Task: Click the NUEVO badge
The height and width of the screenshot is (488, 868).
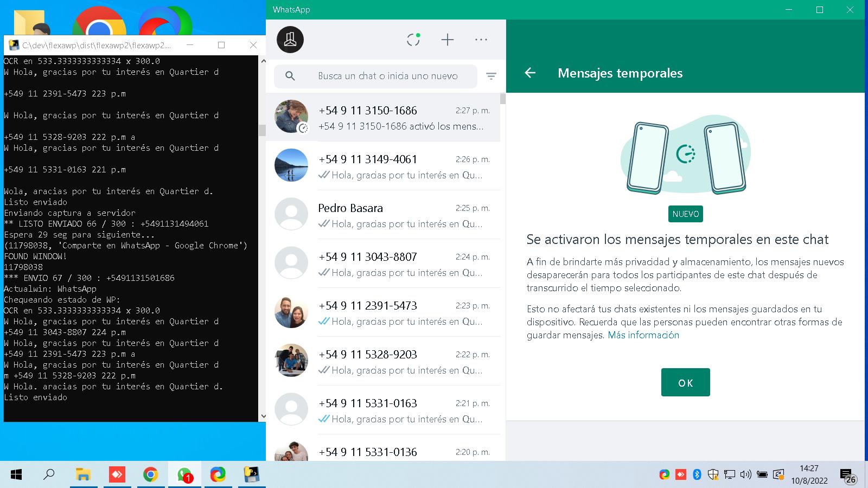Action: [686, 214]
